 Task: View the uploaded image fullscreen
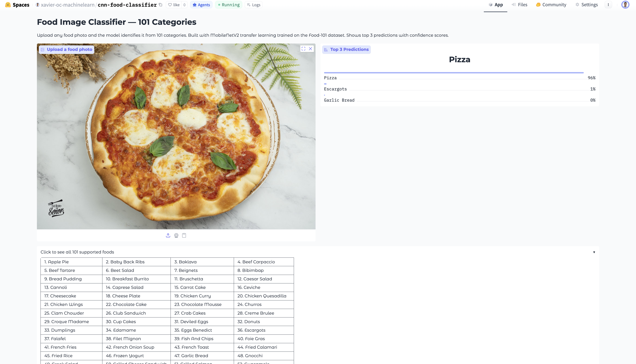coord(303,49)
